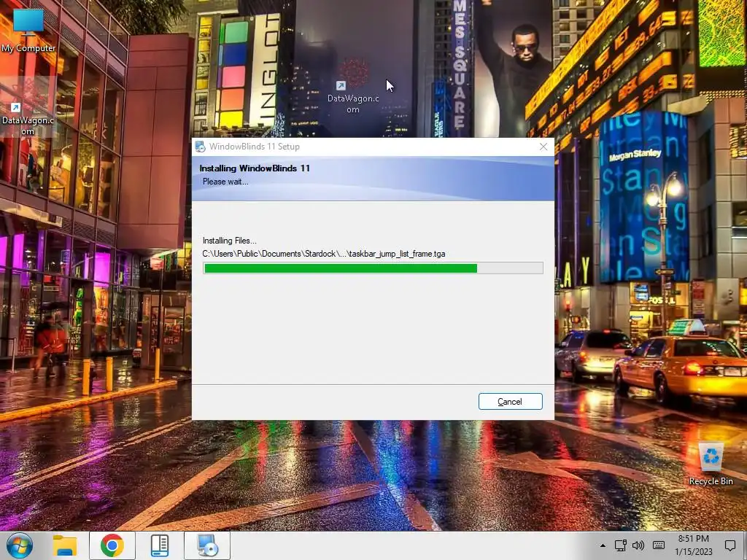This screenshot has height=560, width=747.
Task: Open the clock showing 8:51 PM
Action: (x=694, y=545)
